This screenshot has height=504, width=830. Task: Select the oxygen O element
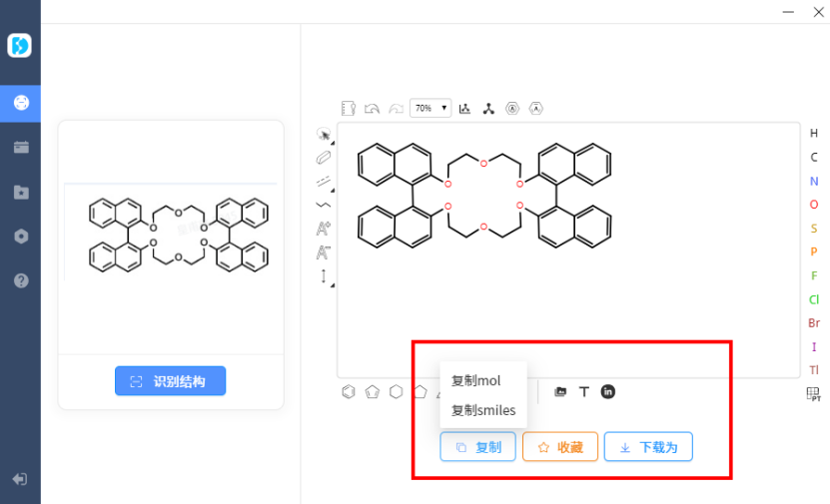coord(814,205)
